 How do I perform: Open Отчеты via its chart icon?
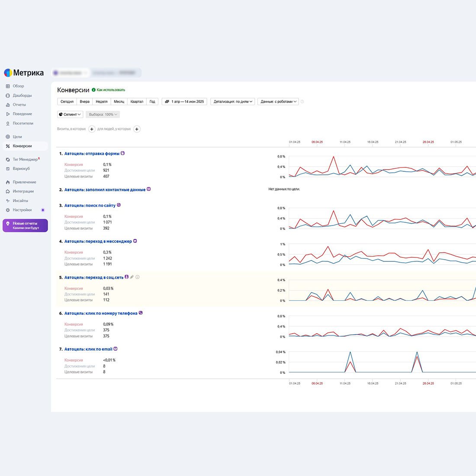click(x=8, y=105)
